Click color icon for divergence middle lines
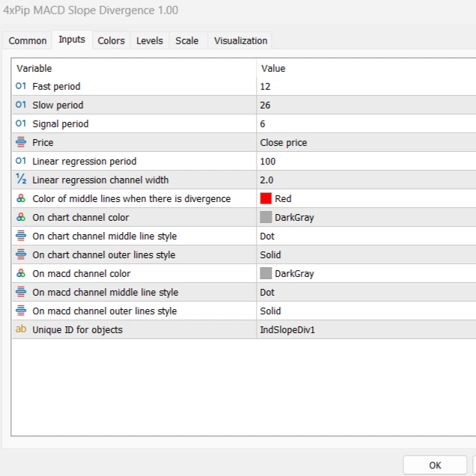 tap(21, 198)
